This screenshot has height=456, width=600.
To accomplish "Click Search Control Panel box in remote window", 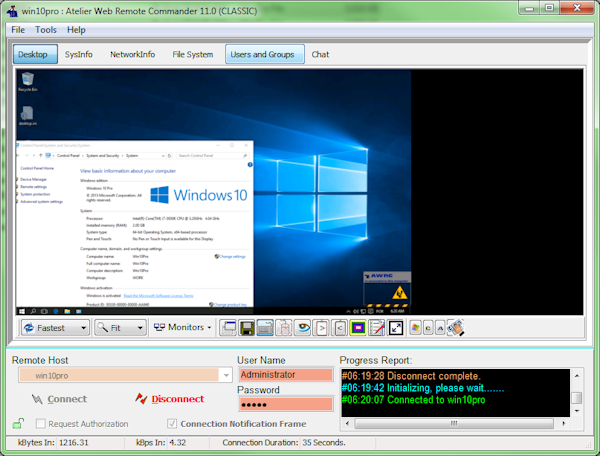I will pos(212,156).
